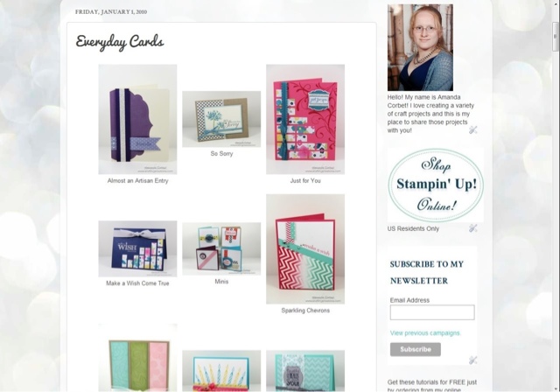This screenshot has width=560, height=392.
Task: Open the So Sorry card image
Action: point(221,119)
